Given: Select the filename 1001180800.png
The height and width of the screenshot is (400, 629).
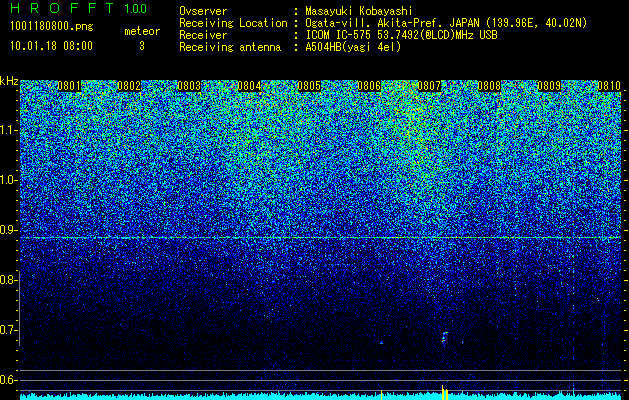Looking at the screenshot, I should click(x=52, y=26).
